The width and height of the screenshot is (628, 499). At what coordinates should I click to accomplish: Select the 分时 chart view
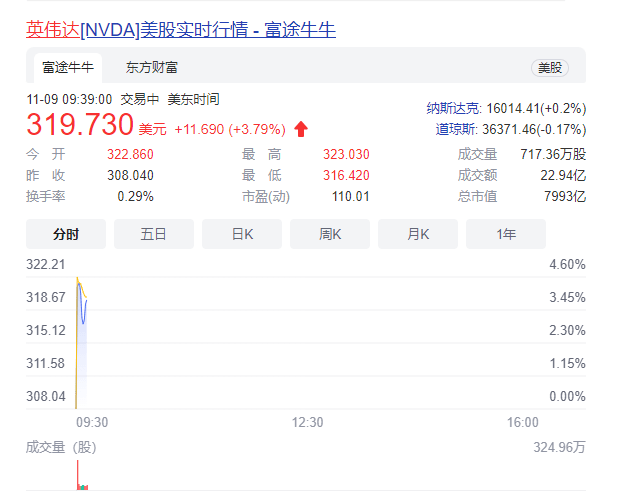tap(66, 234)
